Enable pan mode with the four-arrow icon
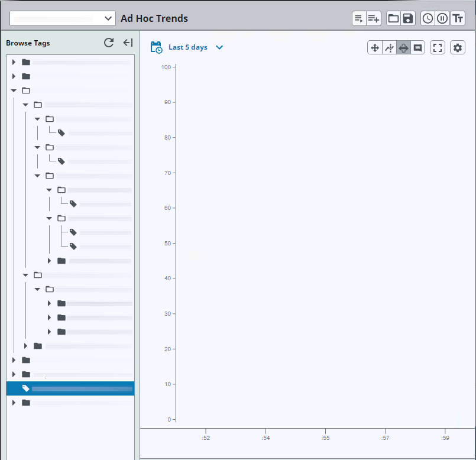The width and height of the screenshot is (476, 460). (x=375, y=48)
